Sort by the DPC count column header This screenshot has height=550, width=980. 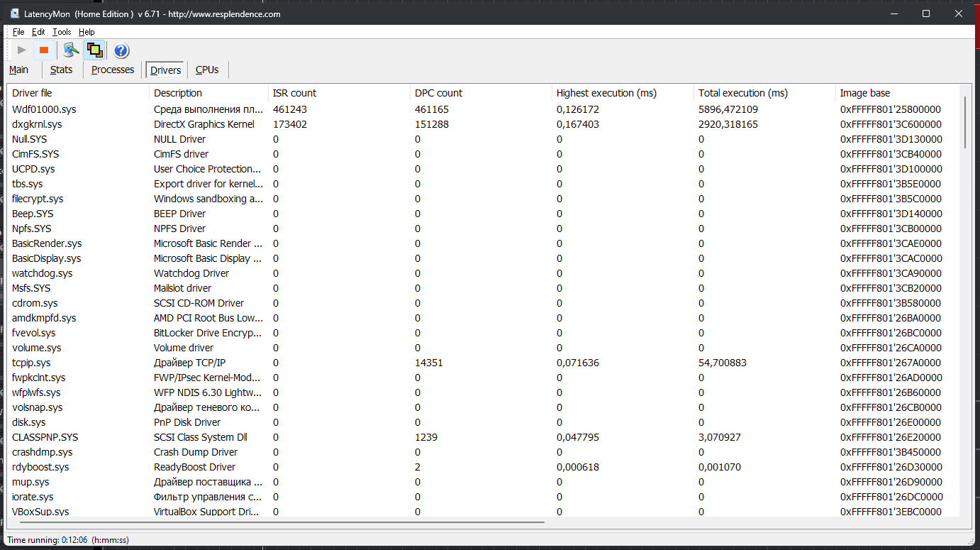[x=481, y=93]
